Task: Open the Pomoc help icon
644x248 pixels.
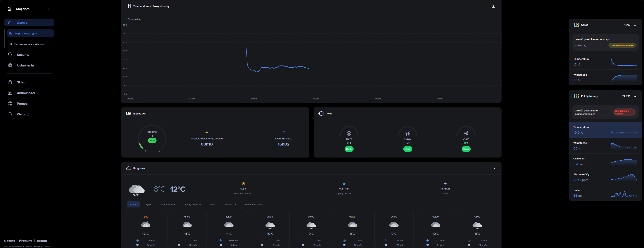Action: click(10, 104)
